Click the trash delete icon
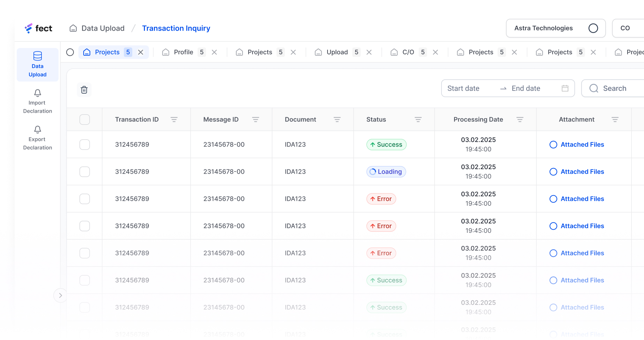Screen dimensions: 644x340 point(84,90)
